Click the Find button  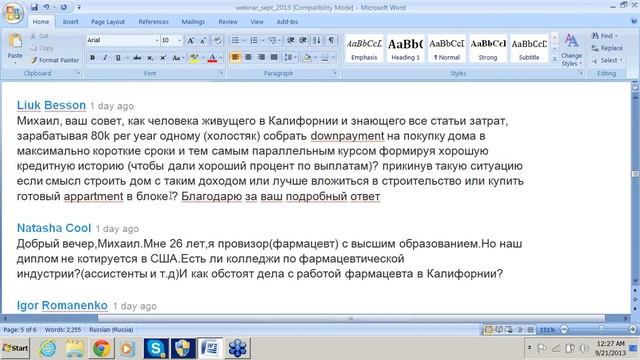pos(605,36)
